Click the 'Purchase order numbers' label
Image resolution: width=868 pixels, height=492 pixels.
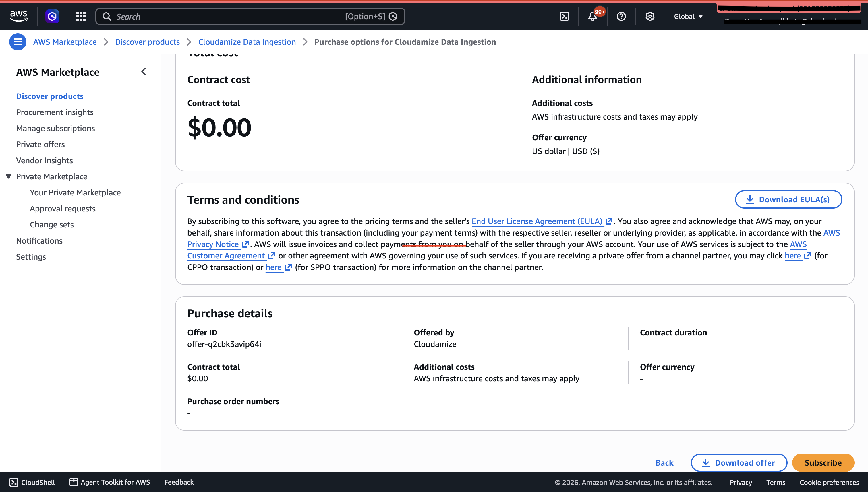233,401
